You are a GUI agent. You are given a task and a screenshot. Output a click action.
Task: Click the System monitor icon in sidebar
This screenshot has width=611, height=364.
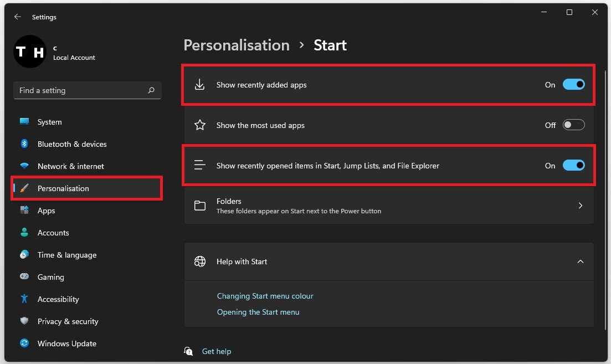tap(24, 122)
